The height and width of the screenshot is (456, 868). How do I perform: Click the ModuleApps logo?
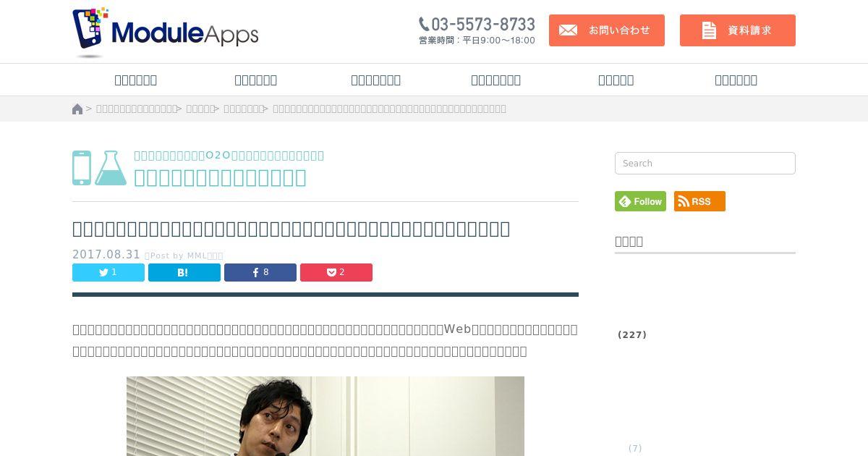[166, 33]
